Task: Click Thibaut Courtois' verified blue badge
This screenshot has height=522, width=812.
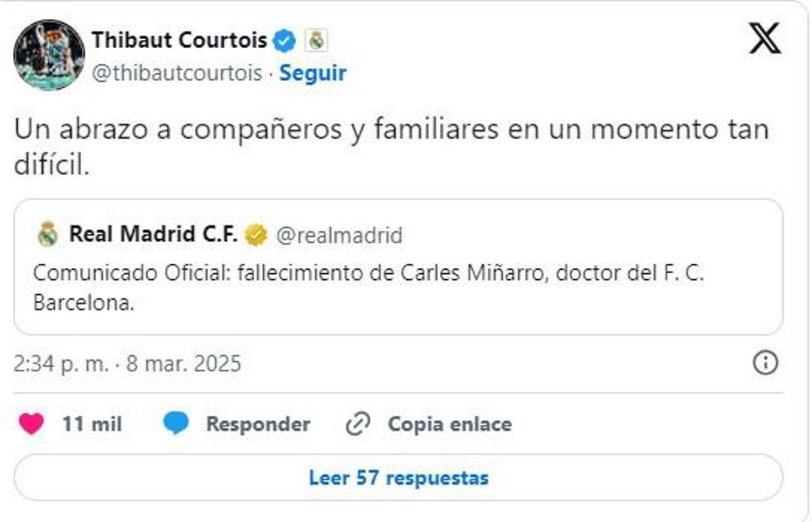Action: point(282,40)
